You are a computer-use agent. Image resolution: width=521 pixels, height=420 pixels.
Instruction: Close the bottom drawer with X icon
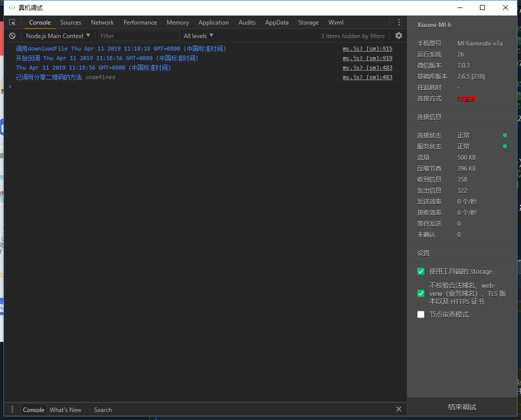(x=399, y=409)
